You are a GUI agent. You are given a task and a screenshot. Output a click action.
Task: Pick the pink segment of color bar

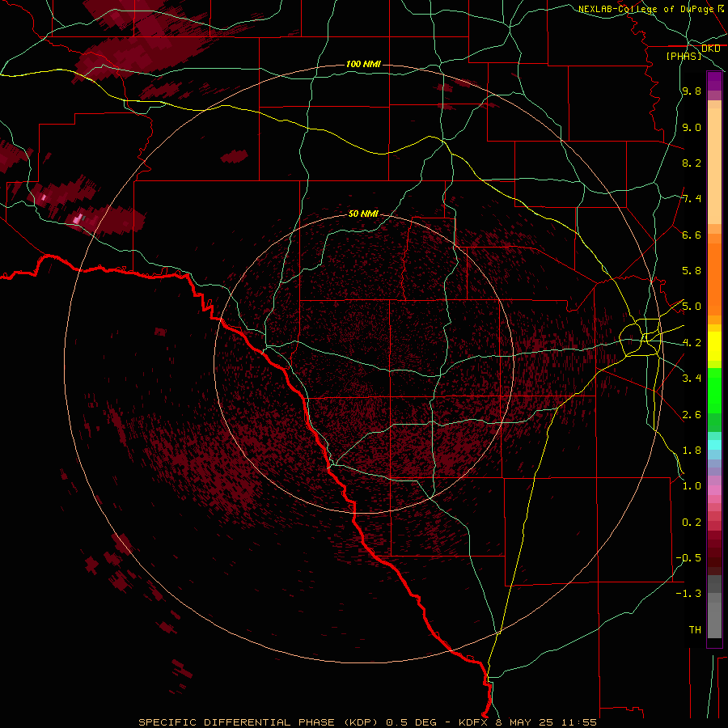(714, 490)
